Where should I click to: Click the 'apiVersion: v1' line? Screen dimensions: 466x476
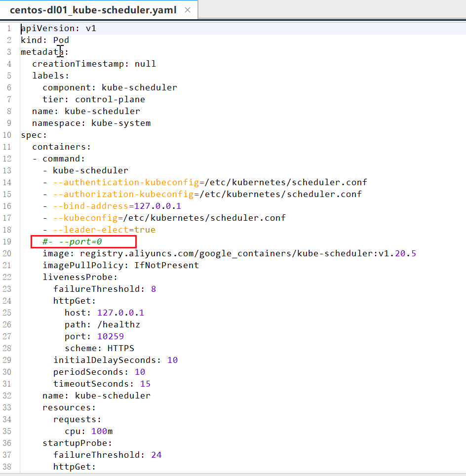pos(59,28)
